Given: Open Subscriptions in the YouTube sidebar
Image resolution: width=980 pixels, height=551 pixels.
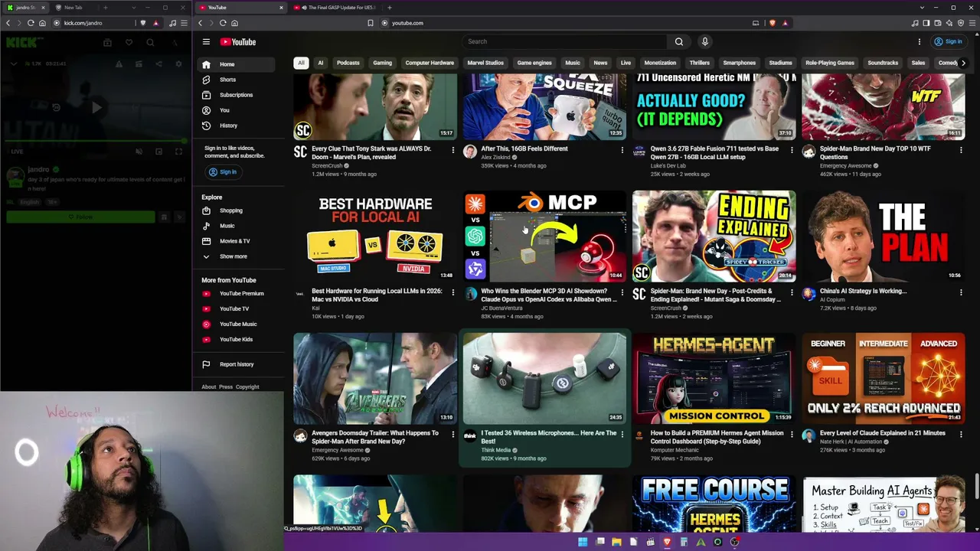Looking at the screenshot, I should [x=236, y=95].
